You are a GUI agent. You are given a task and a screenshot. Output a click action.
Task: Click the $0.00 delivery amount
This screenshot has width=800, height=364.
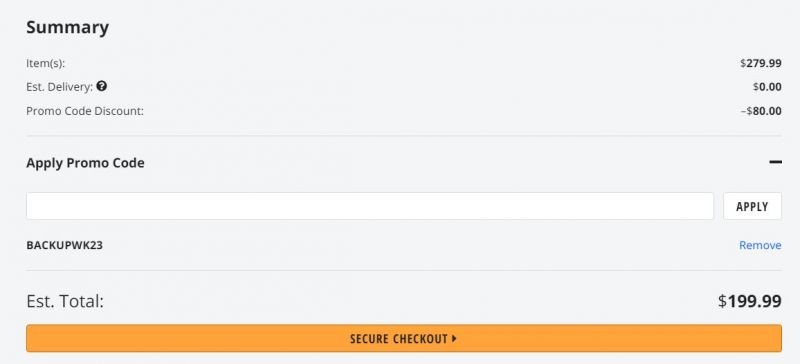767,87
